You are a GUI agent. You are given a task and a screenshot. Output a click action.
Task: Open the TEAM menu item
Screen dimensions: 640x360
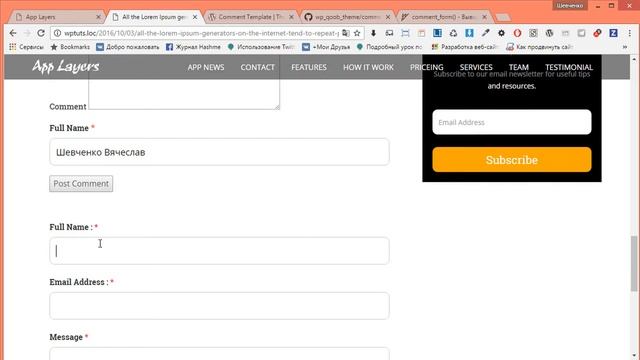pyautogui.click(x=518, y=67)
